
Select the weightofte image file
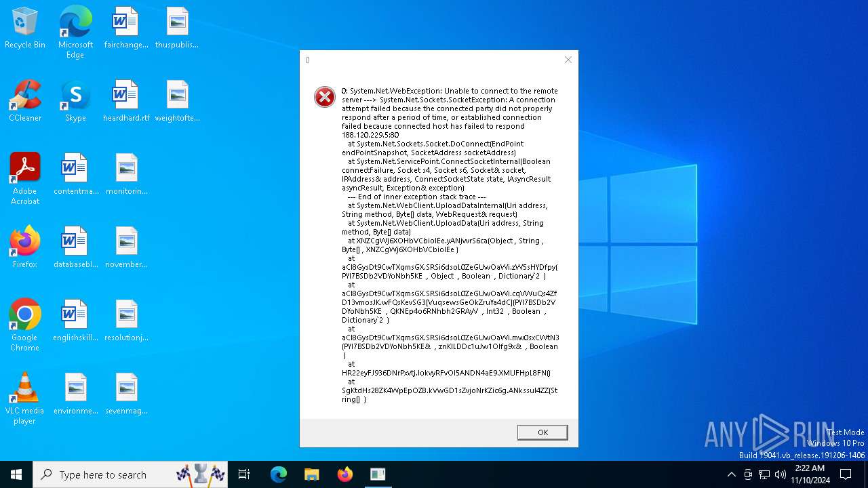coord(177,102)
